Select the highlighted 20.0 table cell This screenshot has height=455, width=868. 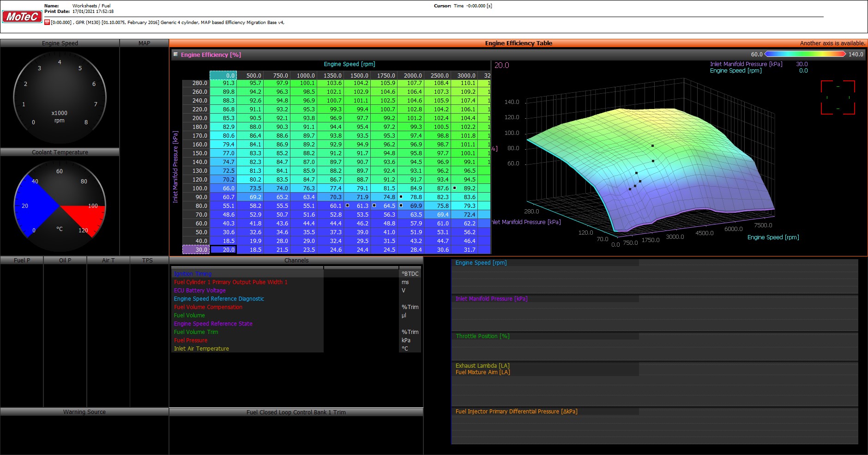click(x=224, y=250)
